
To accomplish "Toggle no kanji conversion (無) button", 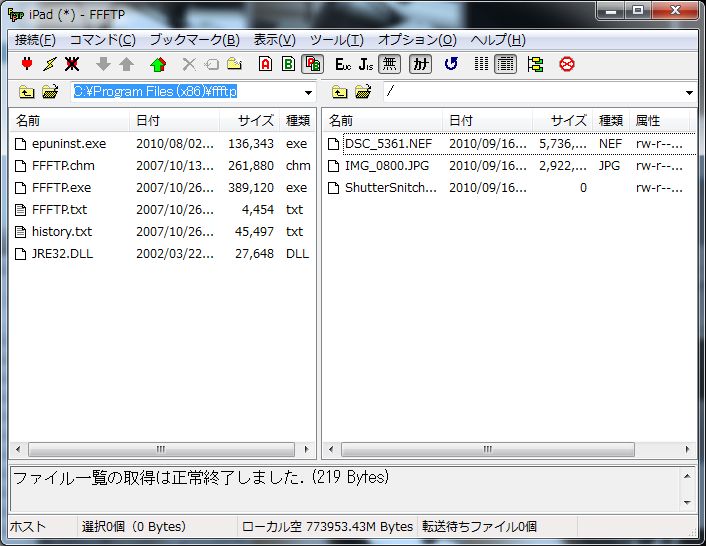I will [x=389, y=64].
